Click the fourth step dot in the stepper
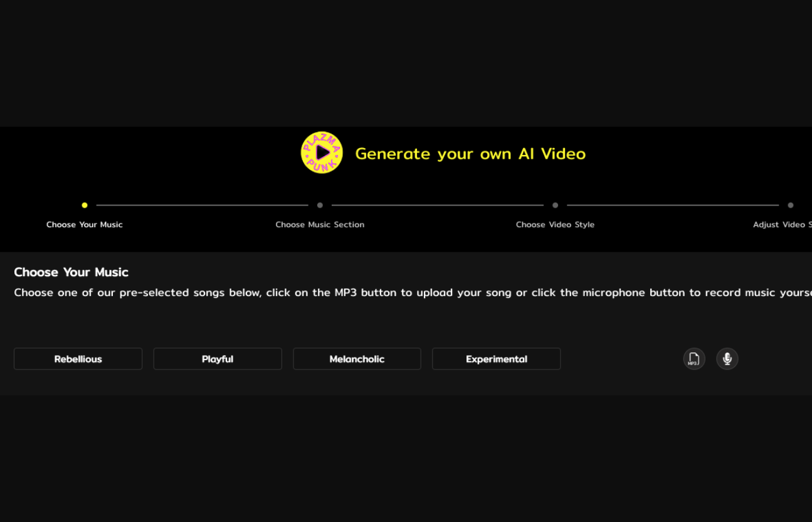The image size is (812, 522). [x=790, y=205]
